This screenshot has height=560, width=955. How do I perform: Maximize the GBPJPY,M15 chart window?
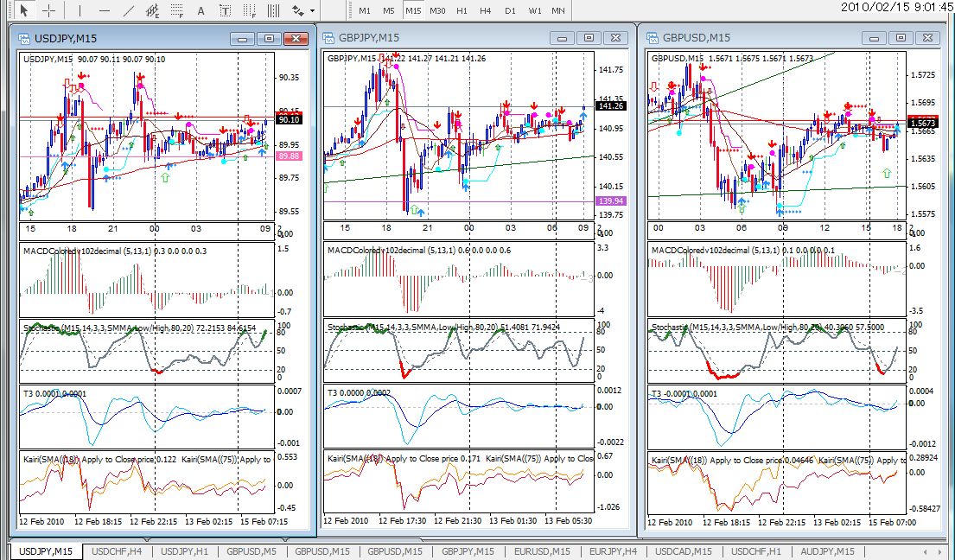[589, 38]
